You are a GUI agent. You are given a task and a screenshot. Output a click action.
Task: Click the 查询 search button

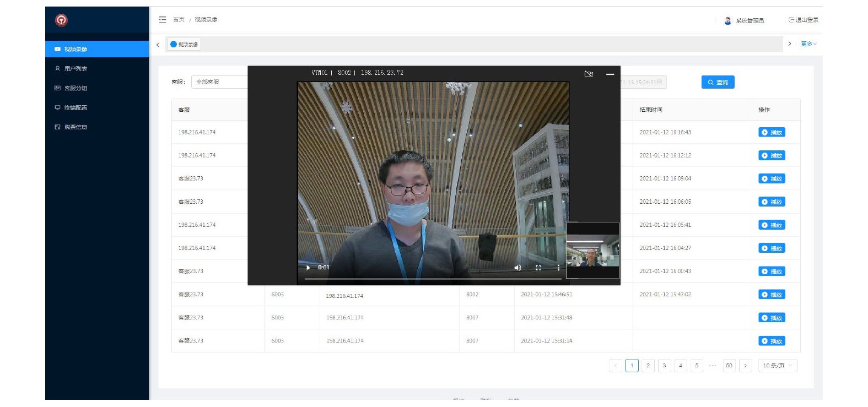tap(718, 83)
